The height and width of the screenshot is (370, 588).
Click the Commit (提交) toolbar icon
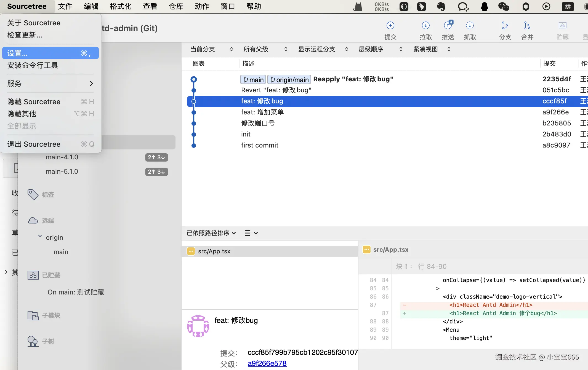390,26
